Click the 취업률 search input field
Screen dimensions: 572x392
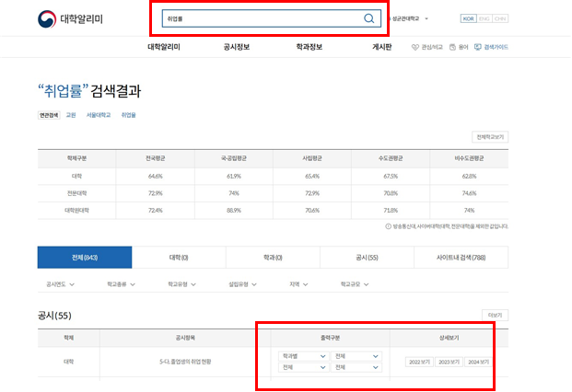(x=258, y=18)
